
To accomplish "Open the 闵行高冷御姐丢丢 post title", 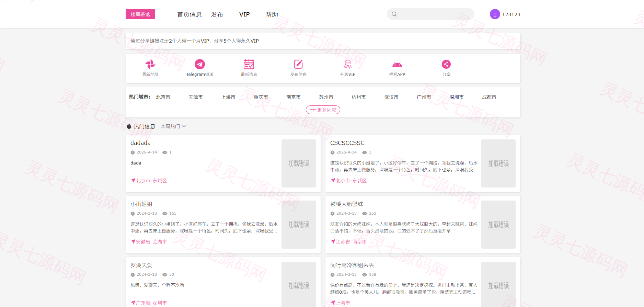I will [x=352, y=265].
